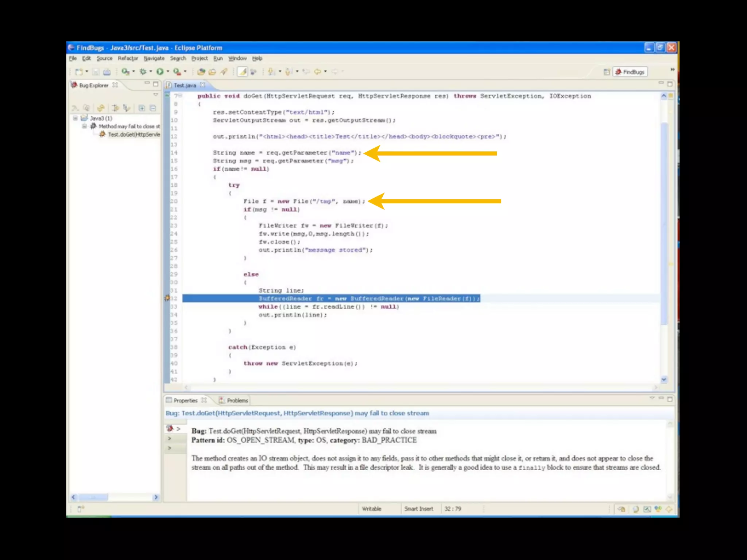
Task: Click the Expand All icon in Bug Explorer
Action: pos(142,108)
